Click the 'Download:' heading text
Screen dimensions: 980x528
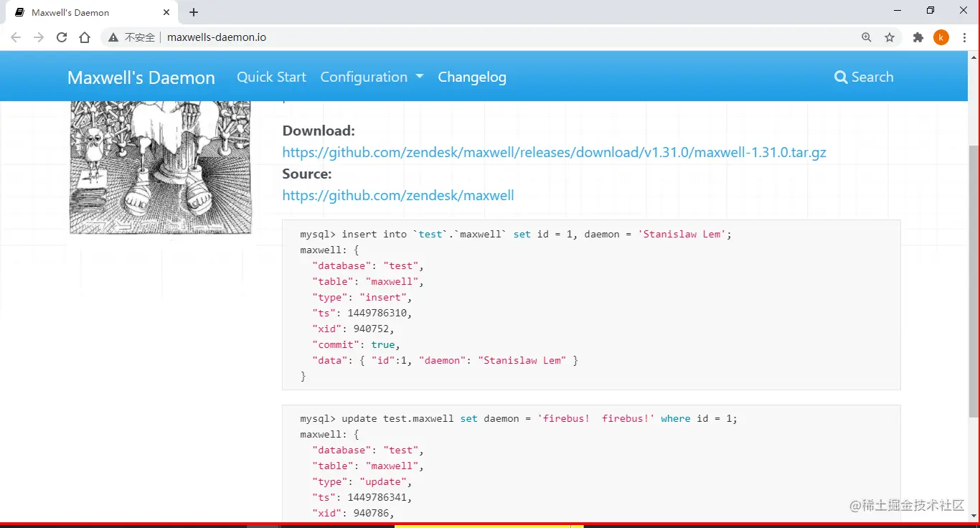tap(319, 131)
